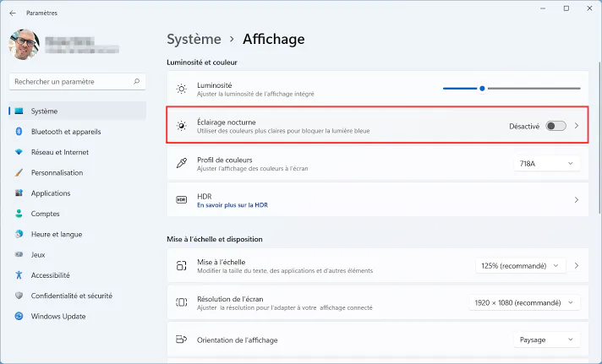Minimize the Paramètres window
Viewport: 602px width, 364px height.
543,8
